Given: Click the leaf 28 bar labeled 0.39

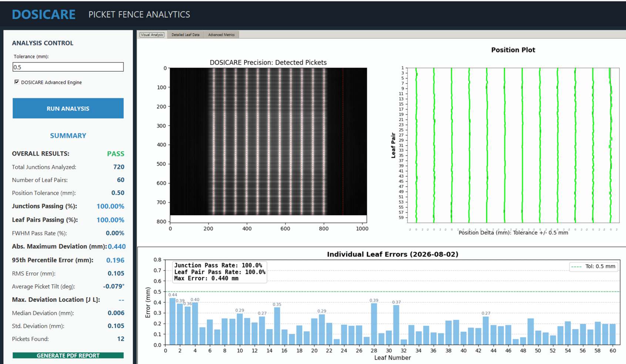Looking at the screenshot, I should [374, 324].
